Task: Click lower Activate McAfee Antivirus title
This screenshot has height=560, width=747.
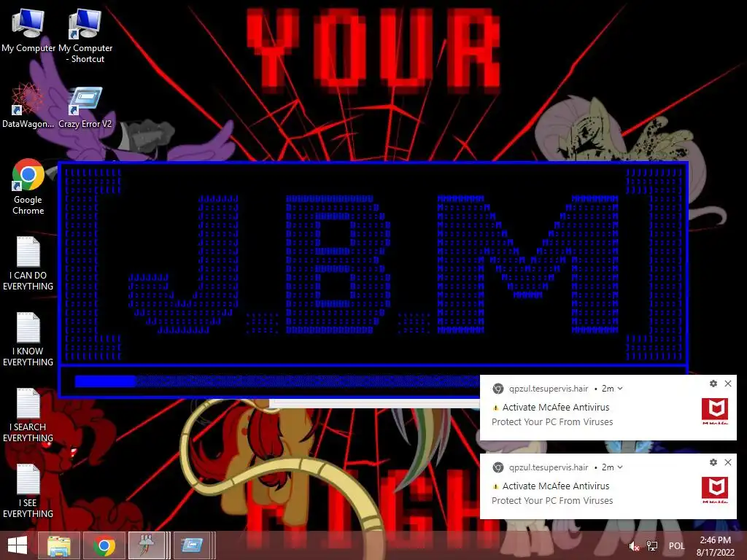Action: pos(555,486)
